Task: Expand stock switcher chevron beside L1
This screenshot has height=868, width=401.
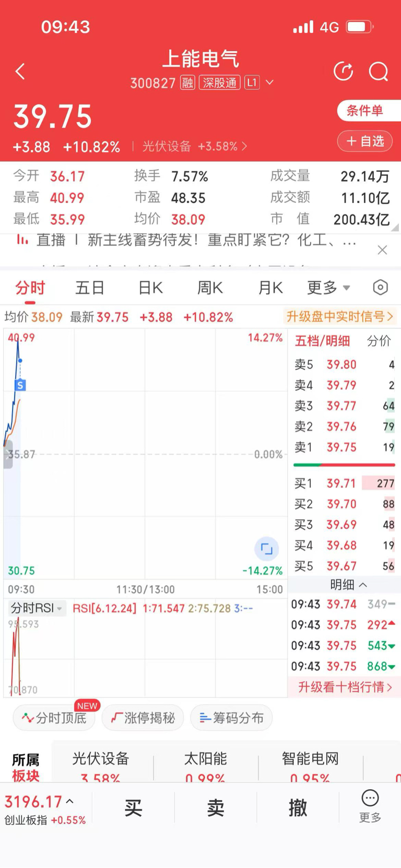Action: pos(269,82)
